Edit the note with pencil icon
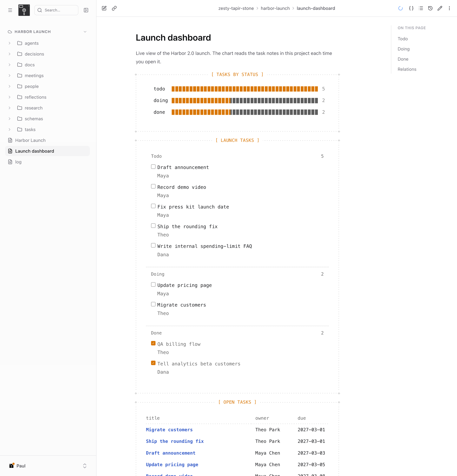 pos(440,8)
